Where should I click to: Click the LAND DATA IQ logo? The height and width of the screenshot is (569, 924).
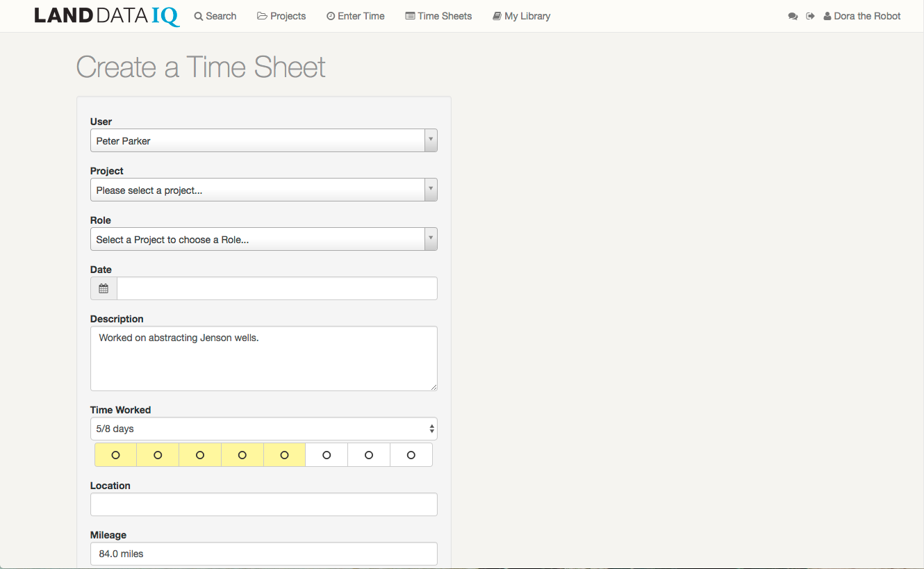pos(107,16)
